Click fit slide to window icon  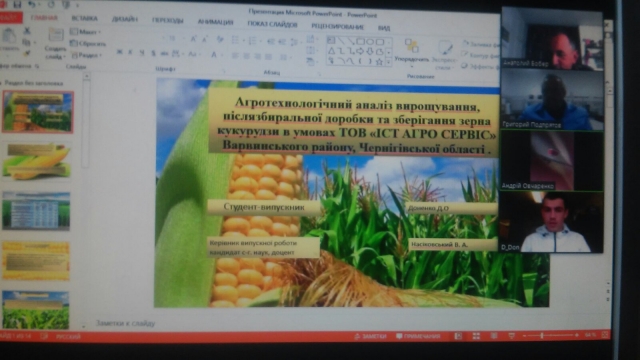[605, 335]
